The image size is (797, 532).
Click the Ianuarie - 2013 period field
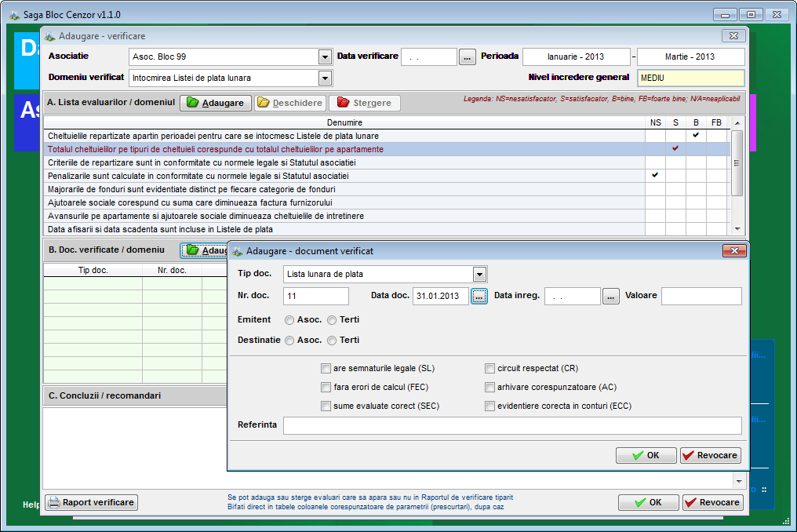(x=577, y=57)
